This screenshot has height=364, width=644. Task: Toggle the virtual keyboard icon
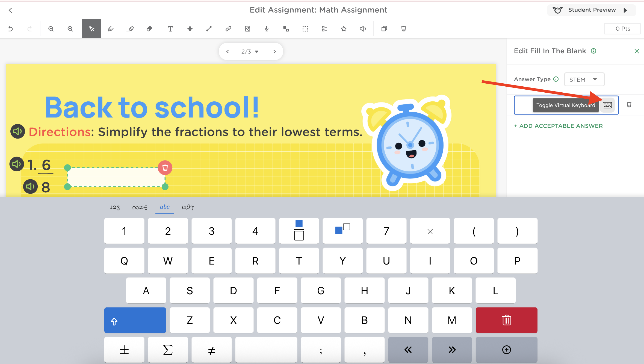point(607,105)
